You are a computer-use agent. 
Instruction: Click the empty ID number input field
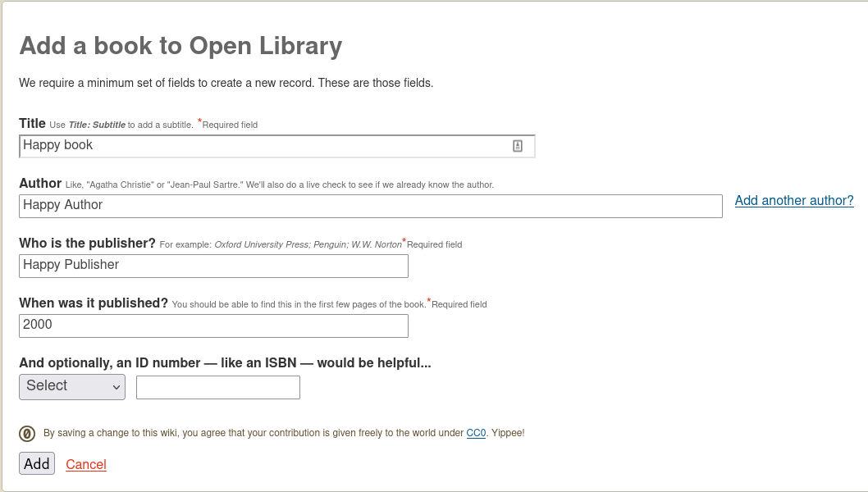(218, 387)
